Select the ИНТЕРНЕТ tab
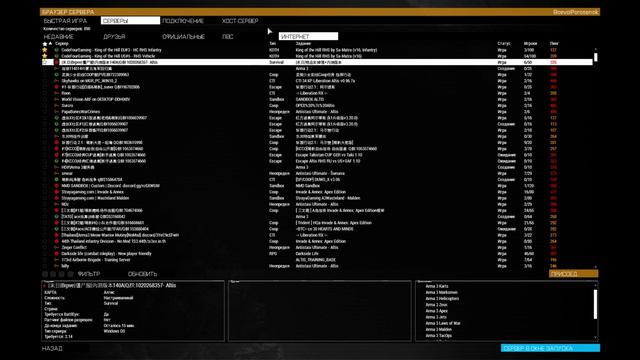Viewport: 640px width, 360px height. tap(308, 36)
